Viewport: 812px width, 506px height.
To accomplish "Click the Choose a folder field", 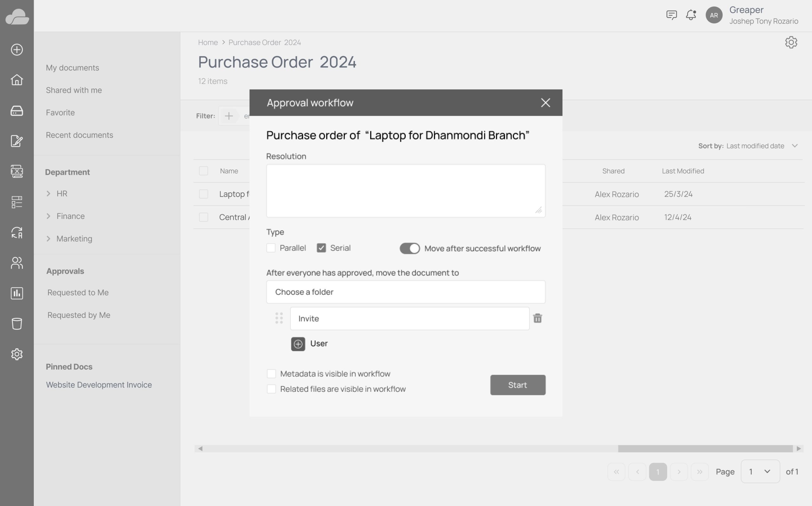I will (x=405, y=292).
